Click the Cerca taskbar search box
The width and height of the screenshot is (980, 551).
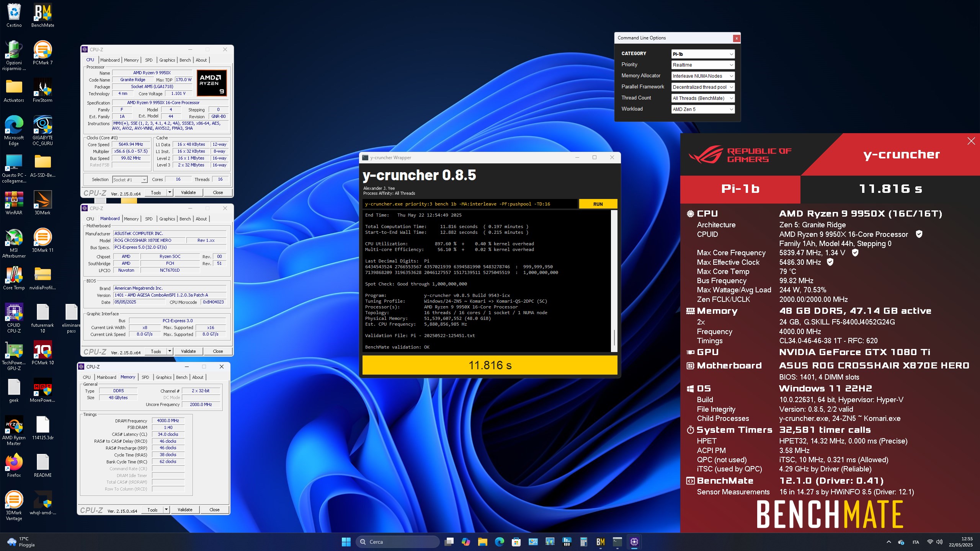tap(398, 542)
